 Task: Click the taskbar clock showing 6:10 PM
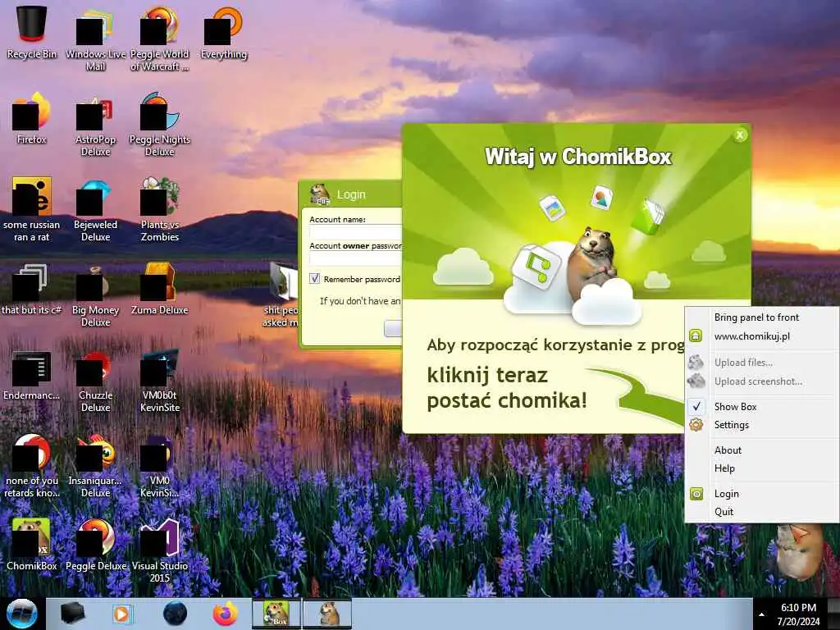[x=799, y=614]
